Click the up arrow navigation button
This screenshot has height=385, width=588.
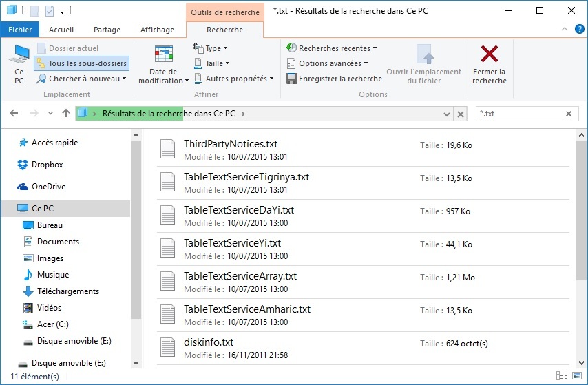click(66, 114)
